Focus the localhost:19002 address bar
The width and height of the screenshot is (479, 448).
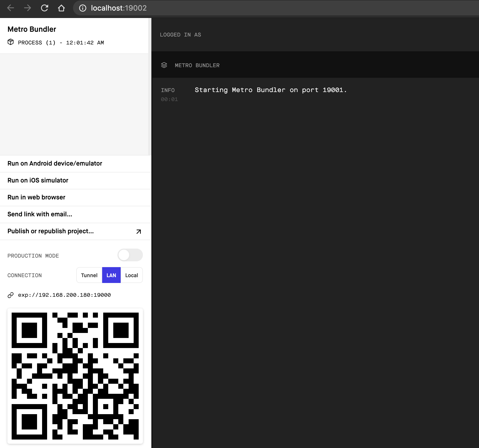click(x=276, y=8)
